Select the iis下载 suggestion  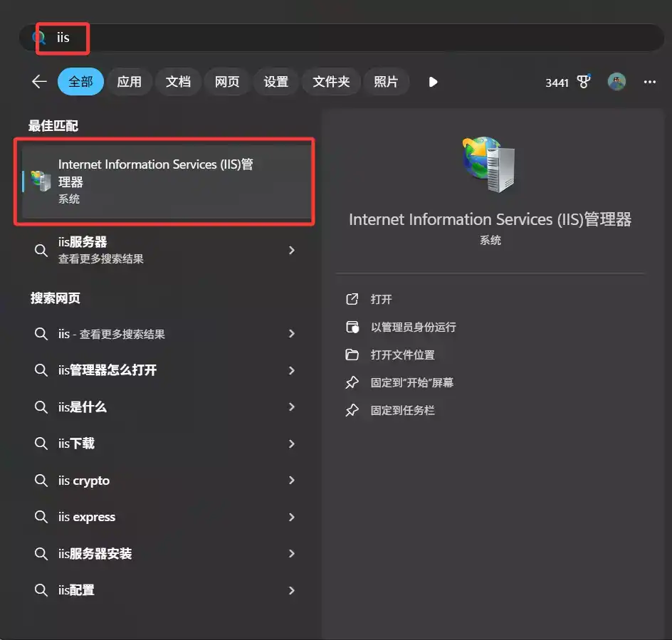click(x=167, y=444)
